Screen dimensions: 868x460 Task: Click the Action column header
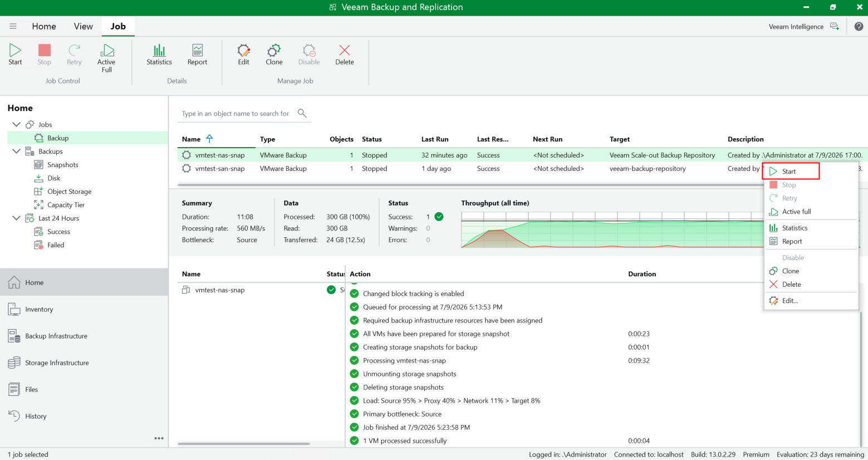point(360,274)
